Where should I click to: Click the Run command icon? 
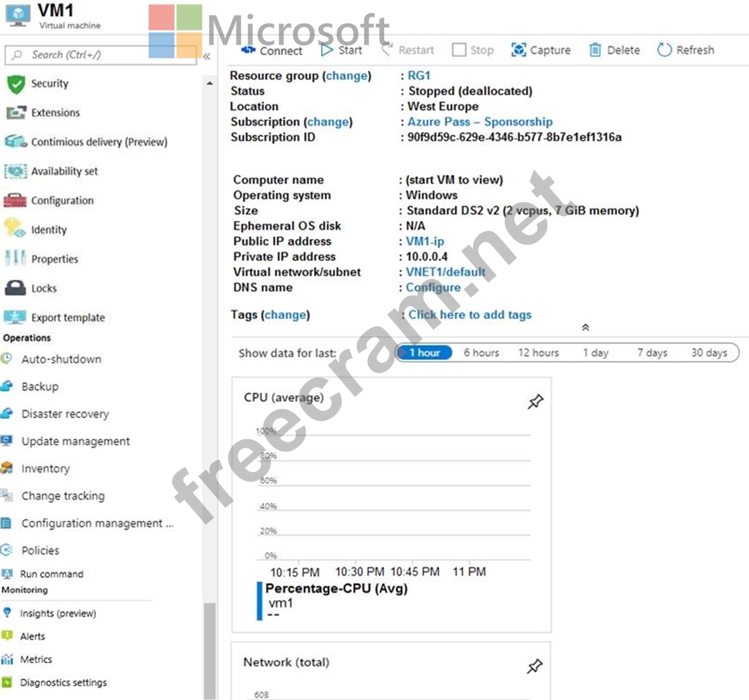point(7,574)
